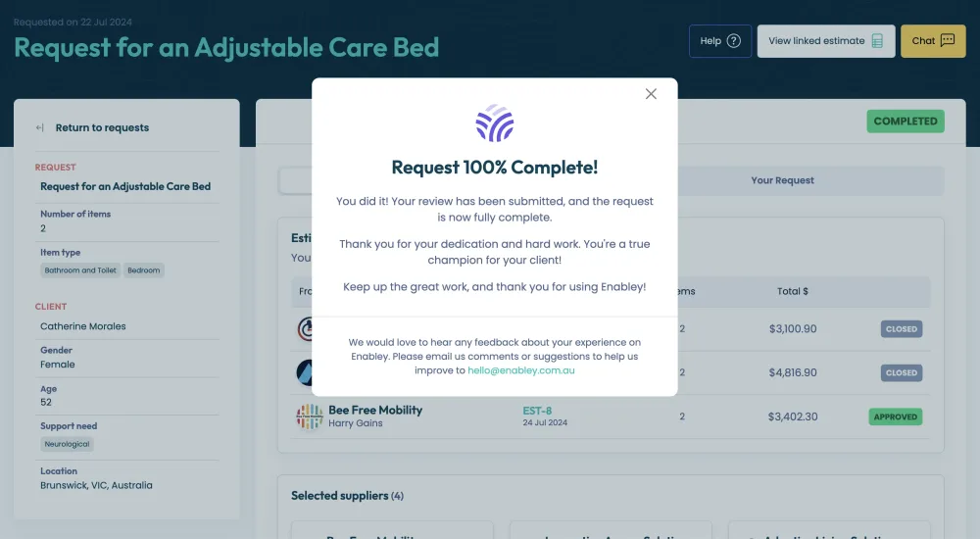This screenshot has width=980, height=539.
Task: Click the Help question mark icon
Action: click(733, 41)
